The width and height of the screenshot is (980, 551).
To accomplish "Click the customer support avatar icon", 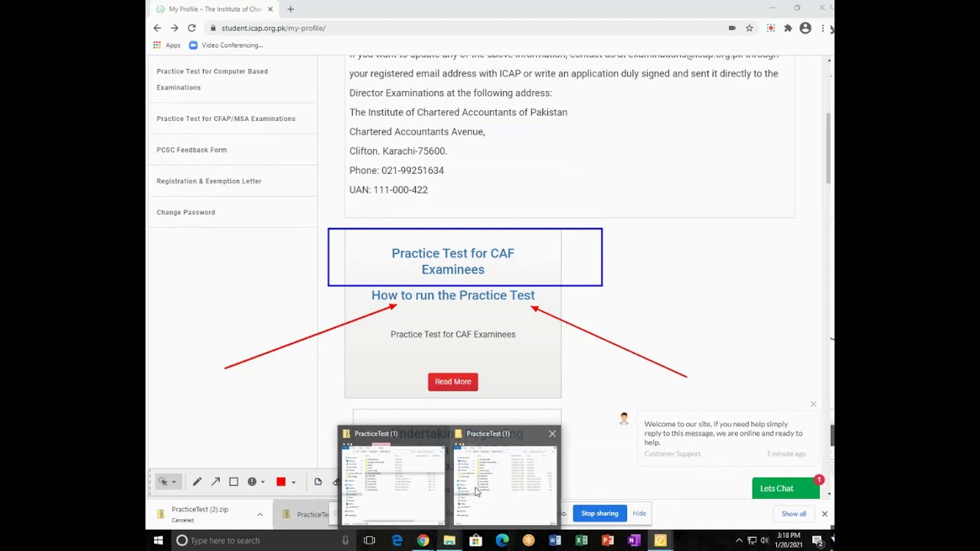I will pos(624,418).
